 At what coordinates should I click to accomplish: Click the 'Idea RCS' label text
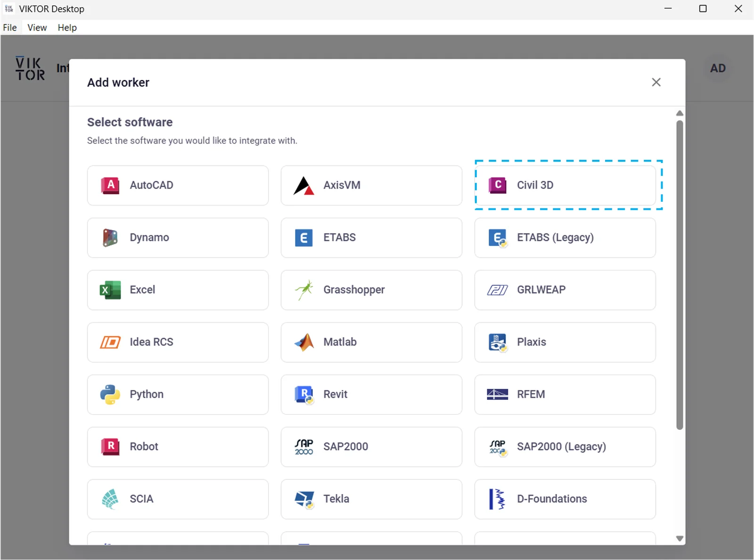pyautogui.click(x=151, y=342)
